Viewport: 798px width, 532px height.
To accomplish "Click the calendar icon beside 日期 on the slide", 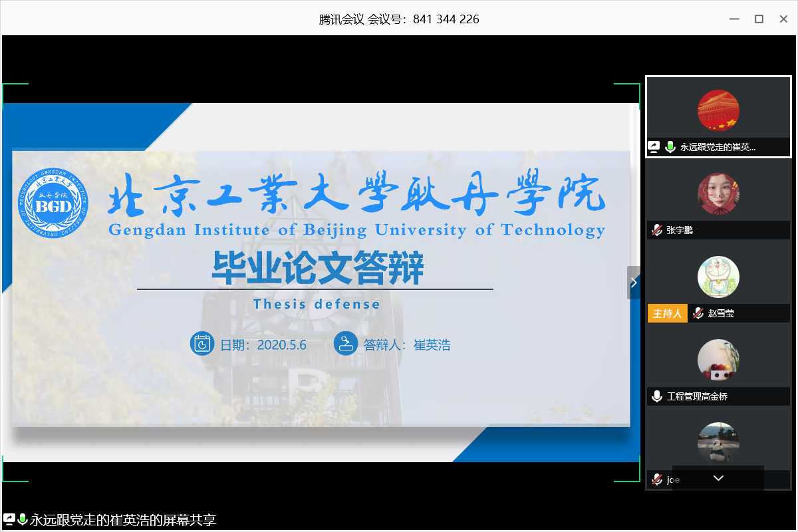I will coord(201,344).
